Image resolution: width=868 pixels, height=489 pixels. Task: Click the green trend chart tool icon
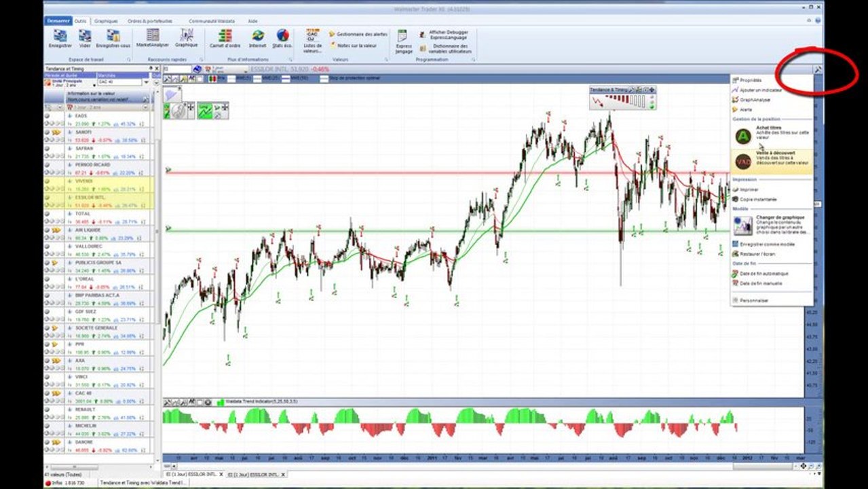coord(206,111)
